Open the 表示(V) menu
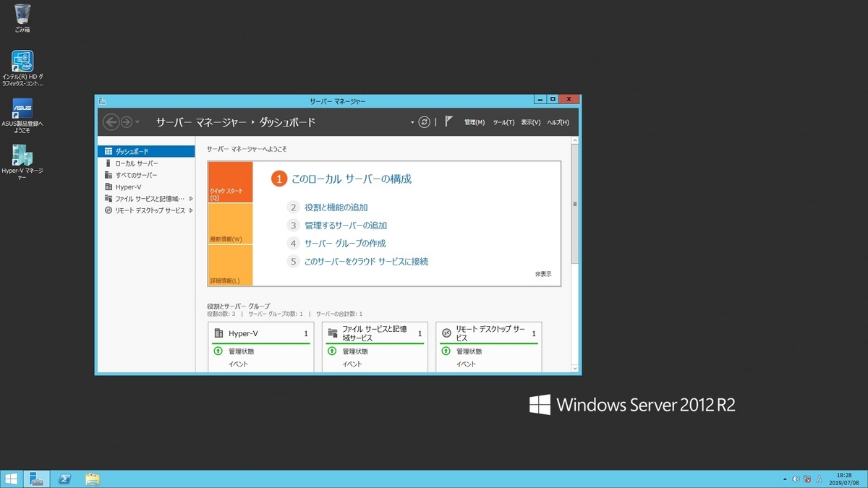 (x=531, y=122)
